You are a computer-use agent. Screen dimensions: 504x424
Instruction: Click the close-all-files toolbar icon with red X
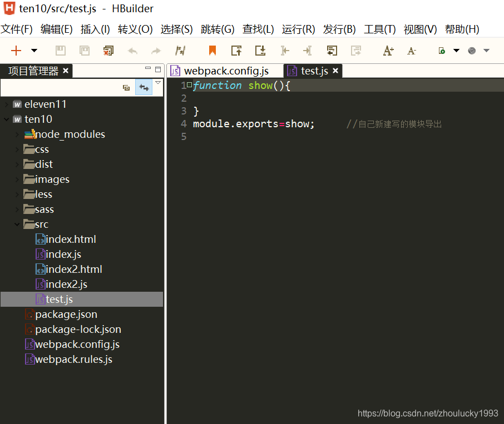click(x=108, y=51)
